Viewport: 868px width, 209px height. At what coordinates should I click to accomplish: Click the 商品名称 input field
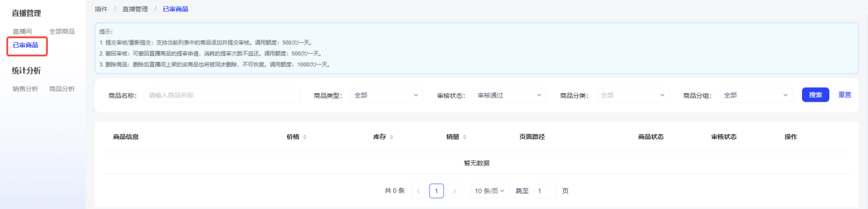point(222,95)
